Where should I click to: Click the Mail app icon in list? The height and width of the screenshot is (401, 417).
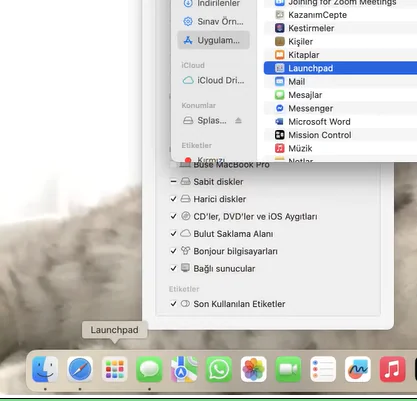[x=279, y=81]
